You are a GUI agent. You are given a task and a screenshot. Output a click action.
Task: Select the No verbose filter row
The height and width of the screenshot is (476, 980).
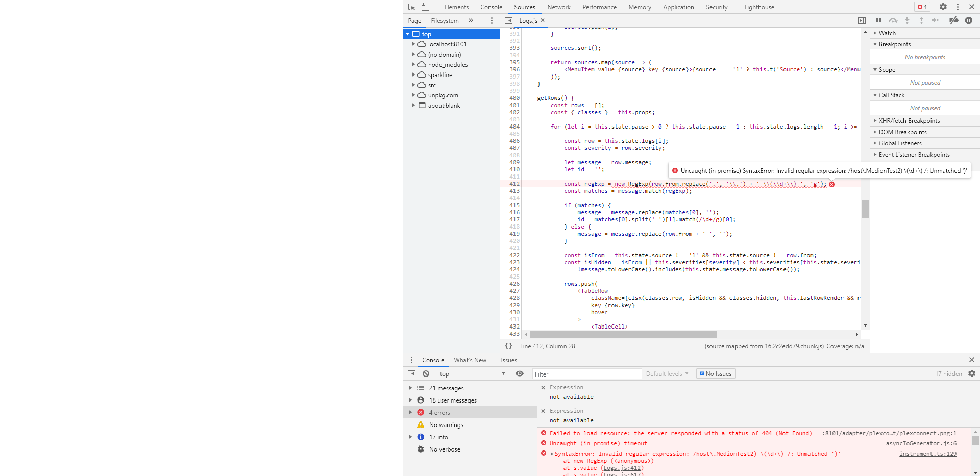[x=470, y=449]
